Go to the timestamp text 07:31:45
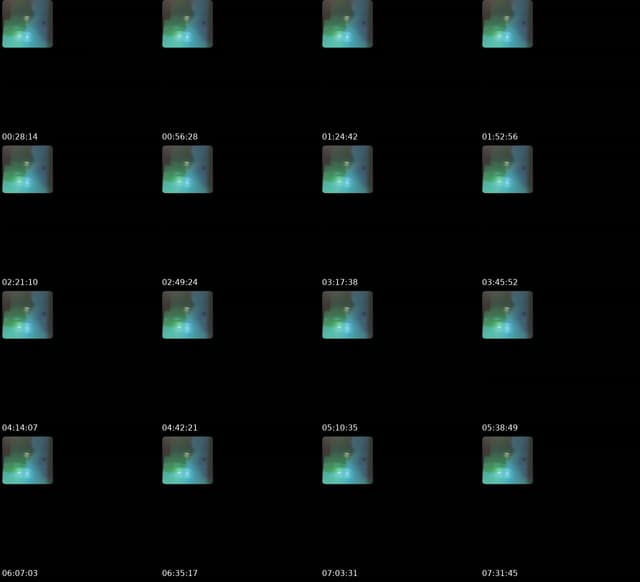The height and width of the screenshot is (582, 640). (500, 573)
